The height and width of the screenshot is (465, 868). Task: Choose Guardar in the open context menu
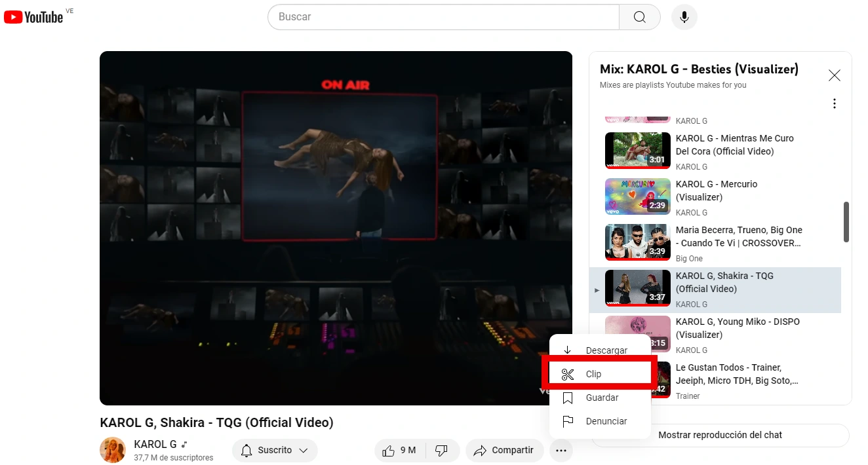(602, 397)
